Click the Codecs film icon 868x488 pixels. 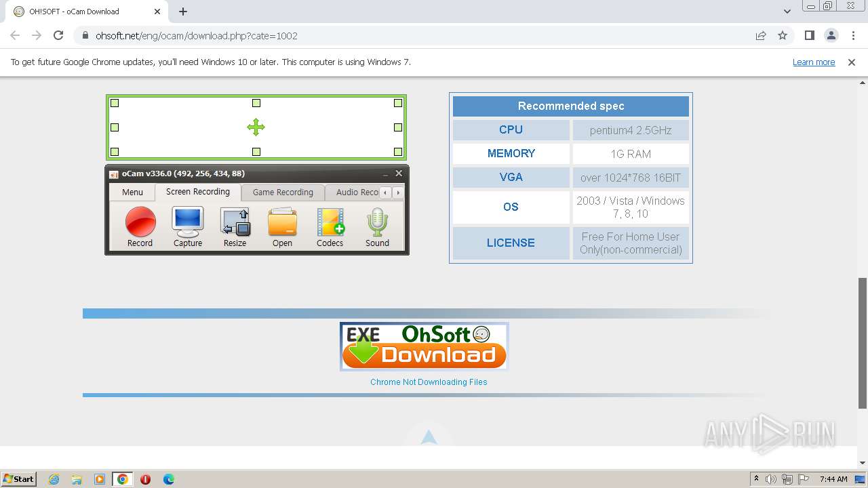tap(330, 222)
